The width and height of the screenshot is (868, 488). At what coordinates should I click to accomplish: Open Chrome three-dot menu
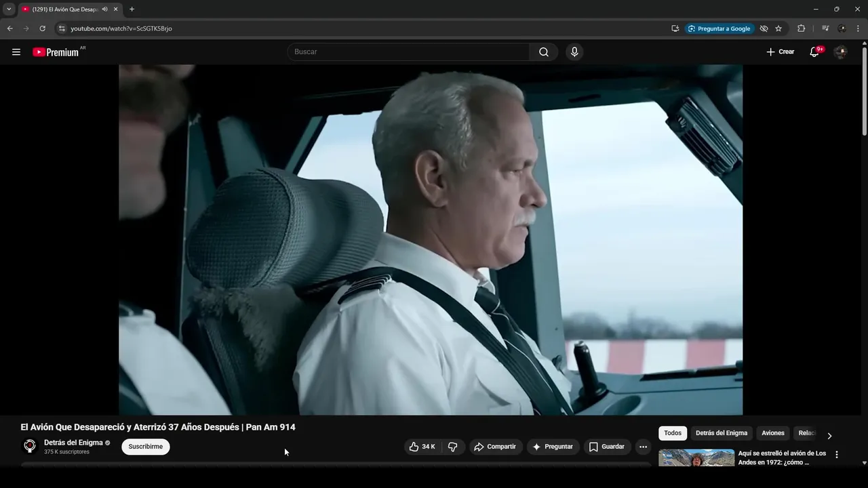coord(858,28)
